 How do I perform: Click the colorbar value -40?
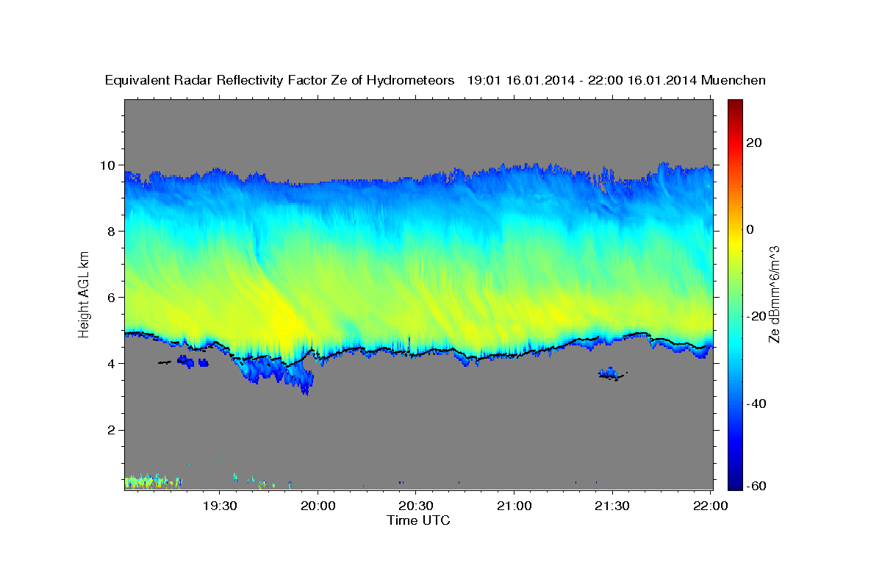(x=757, y=403)
